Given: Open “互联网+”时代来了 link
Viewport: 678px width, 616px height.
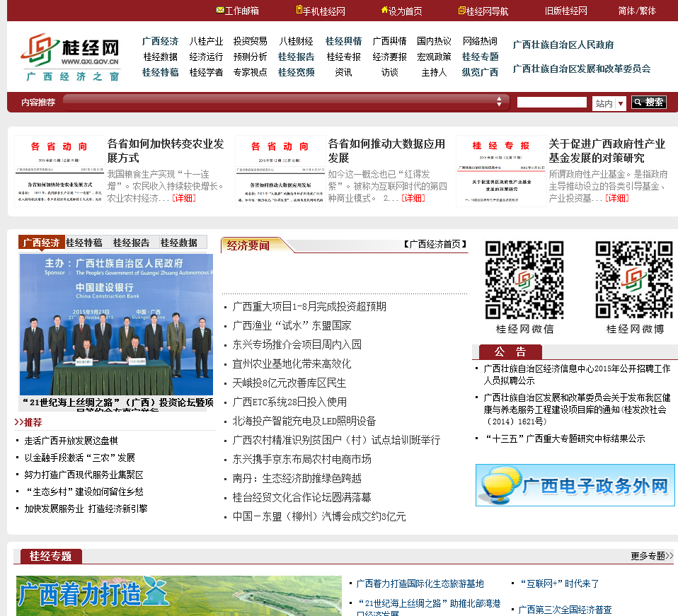Looking at the screenshot, I should pos(560,583).
